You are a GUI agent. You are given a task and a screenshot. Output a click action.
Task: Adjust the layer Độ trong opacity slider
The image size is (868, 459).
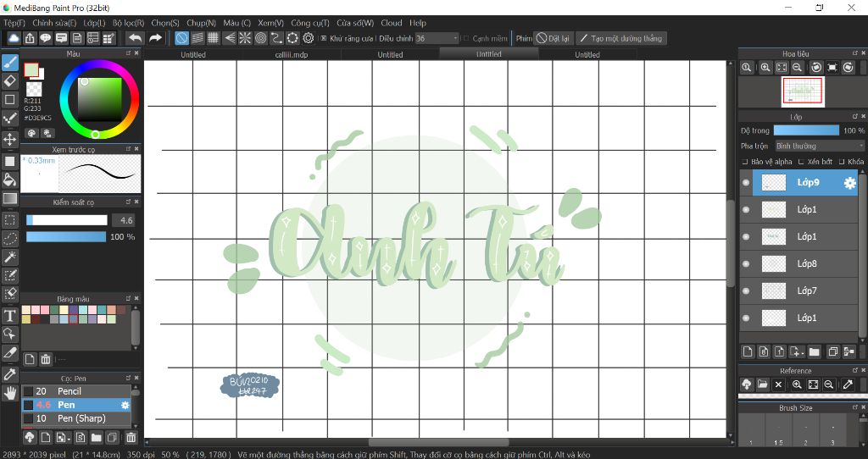tap(806, 130)
